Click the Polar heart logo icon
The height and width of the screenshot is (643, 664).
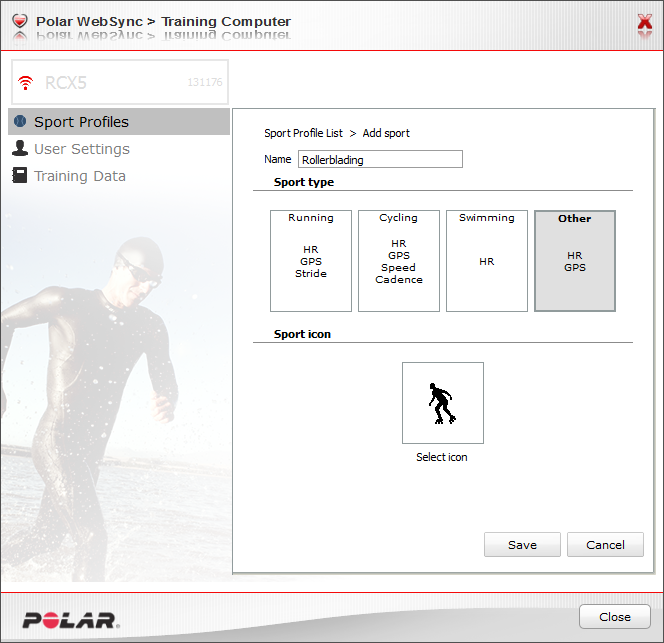[19, 21]
